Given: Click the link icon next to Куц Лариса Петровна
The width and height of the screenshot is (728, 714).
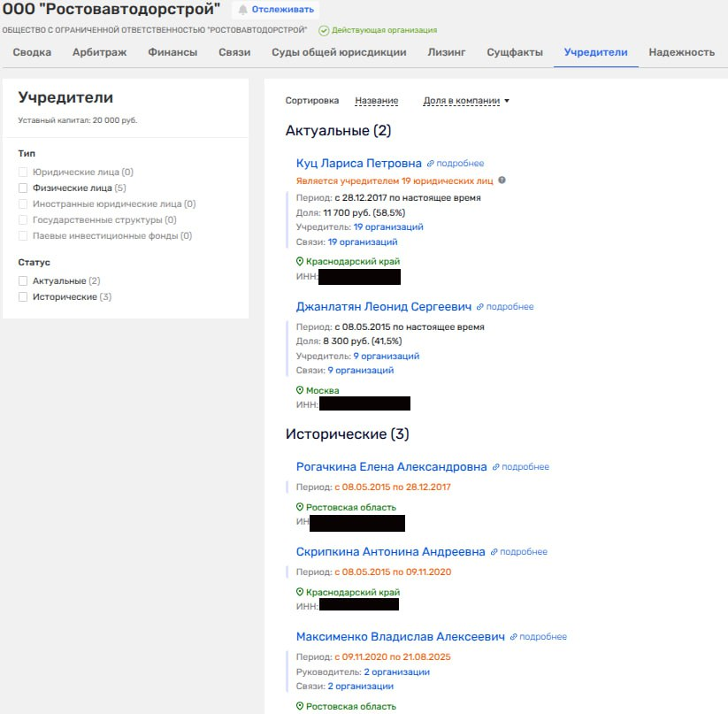Looking at the screenshot, I should [x=431, y=164].
